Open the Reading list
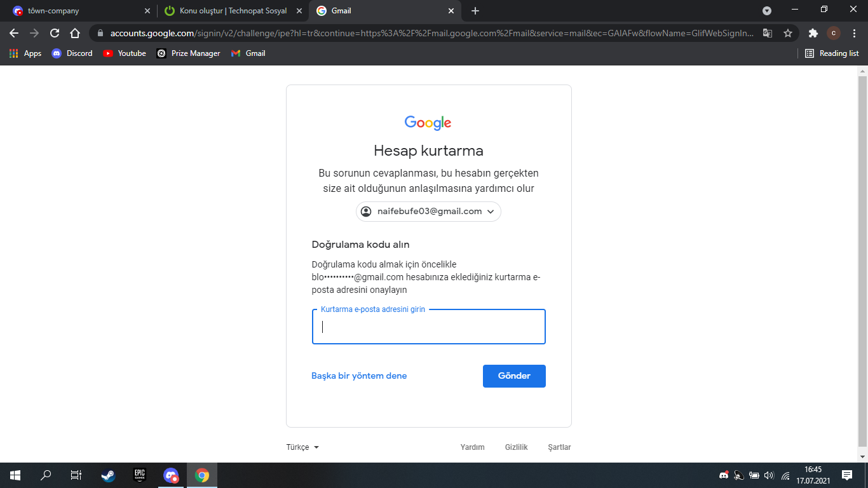868x488 pixels. 832,53
